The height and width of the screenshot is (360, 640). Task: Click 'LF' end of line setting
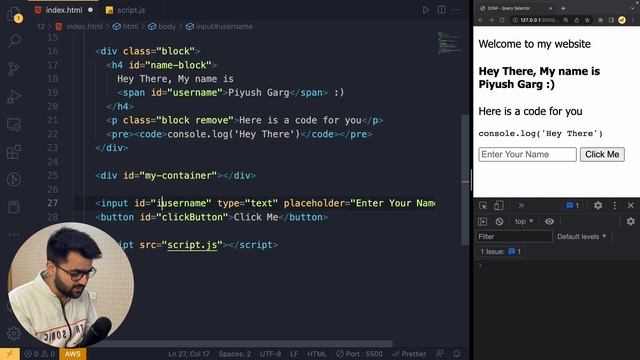pyautogui.click(x=294, y=354)
